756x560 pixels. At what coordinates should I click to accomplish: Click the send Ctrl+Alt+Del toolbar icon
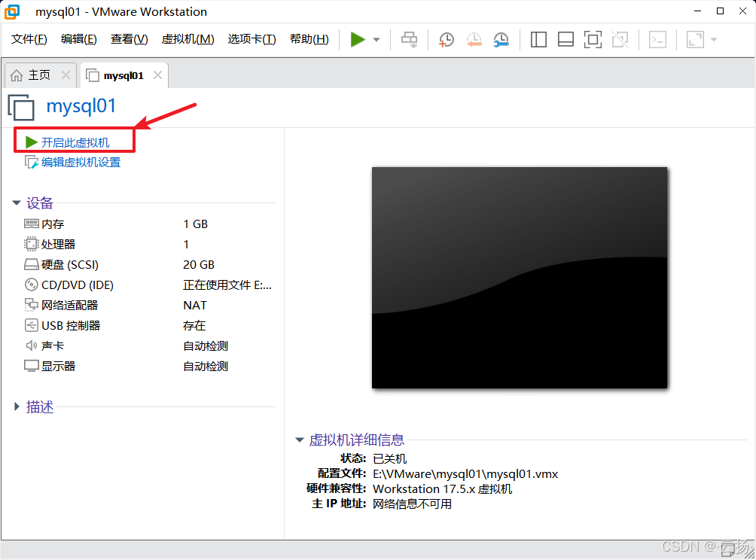click(x=410, y=40)
